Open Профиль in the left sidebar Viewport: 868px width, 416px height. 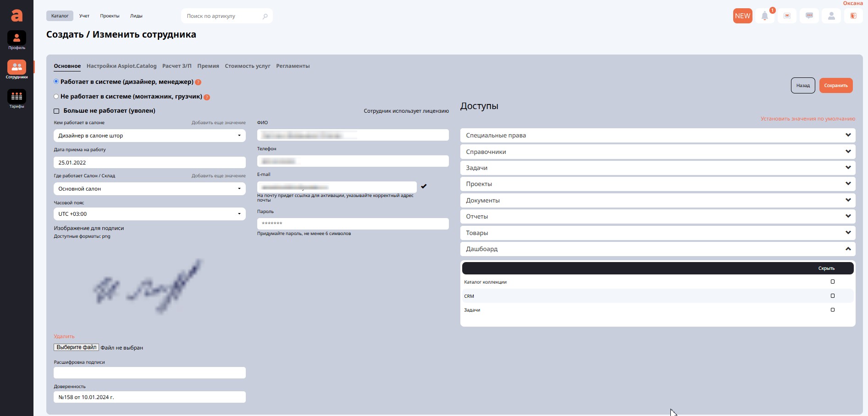pos(17,40)
